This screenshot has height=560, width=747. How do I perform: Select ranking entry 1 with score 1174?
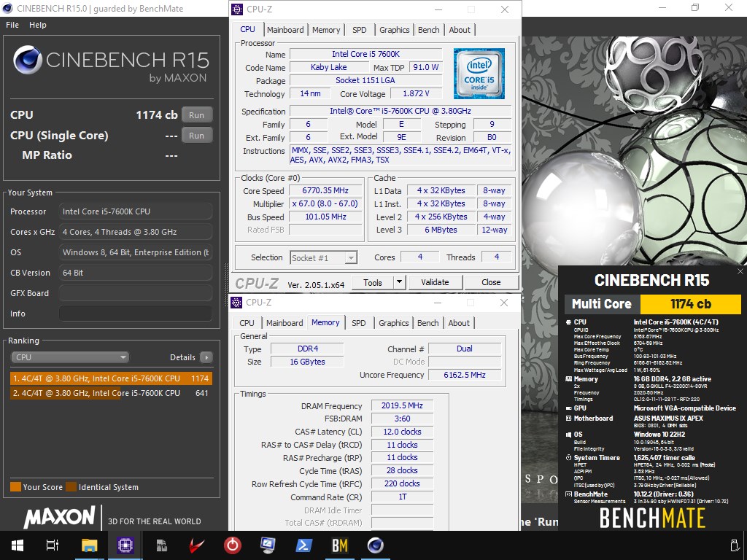tap(111, 378)
